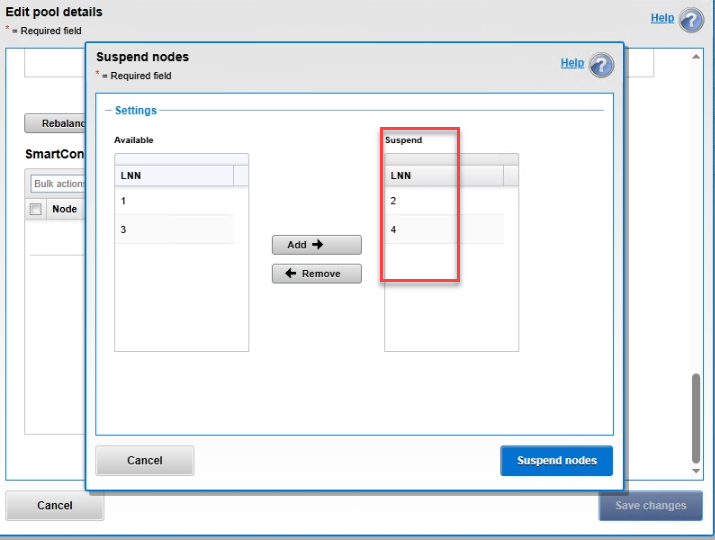Tick the select-all checkbox beside Node header

click(x=36, y=209)
